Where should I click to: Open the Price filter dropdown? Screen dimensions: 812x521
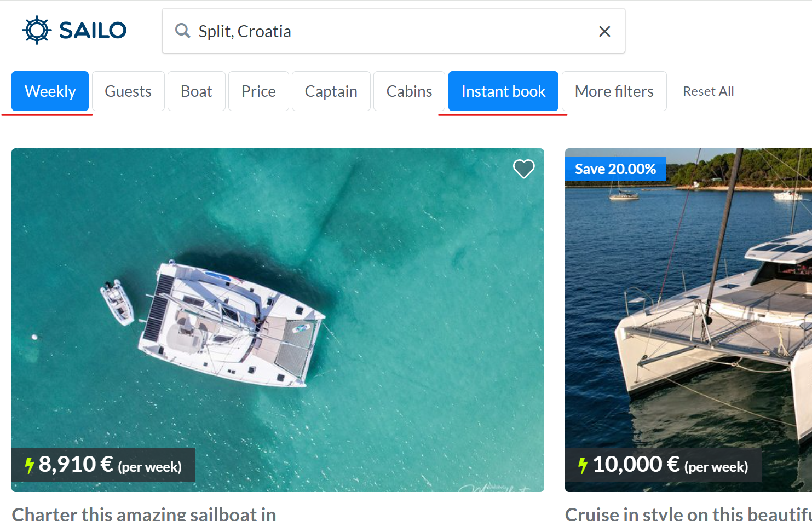258,91
